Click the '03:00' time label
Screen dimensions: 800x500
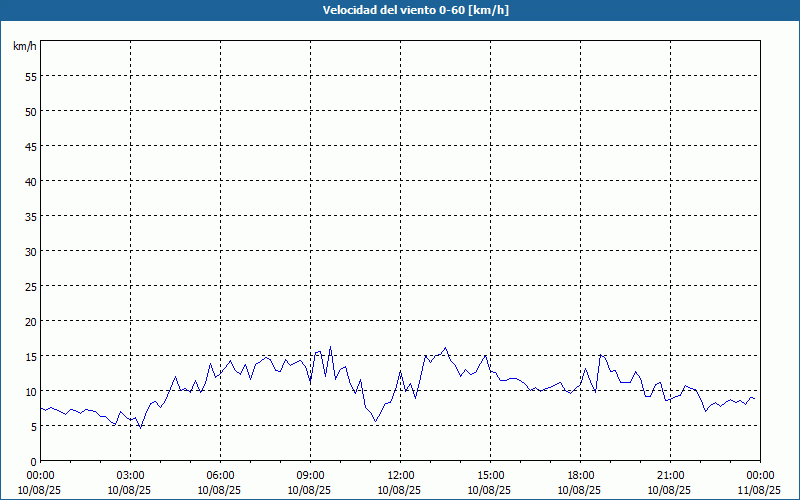(x=131, y=476)
